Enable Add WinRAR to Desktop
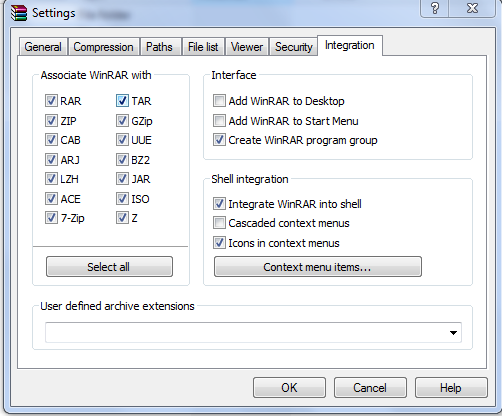The image size is (502, 416). pyautogui.click(x=219, y=101)
